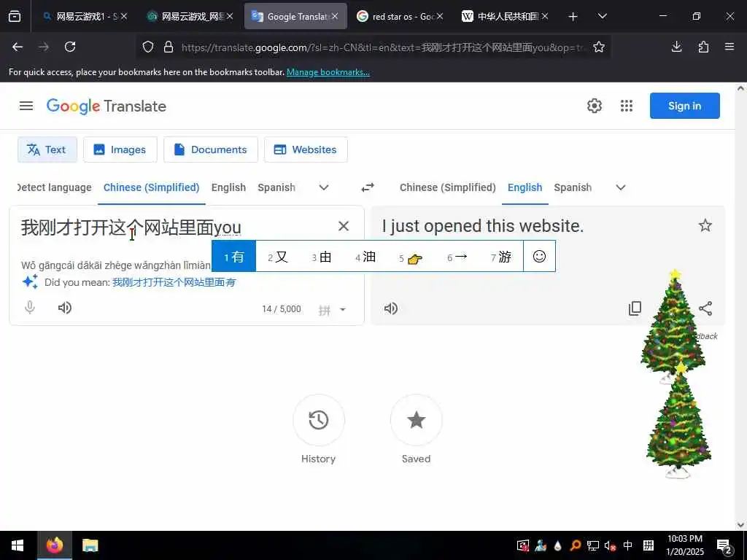
Task: Open a new browser tab
Action: pyautogui.click(x=573, y=16)
